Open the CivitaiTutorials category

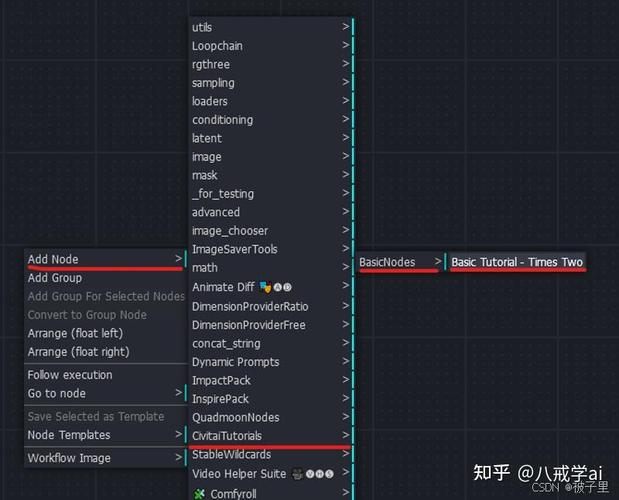[x=271, y=436]
